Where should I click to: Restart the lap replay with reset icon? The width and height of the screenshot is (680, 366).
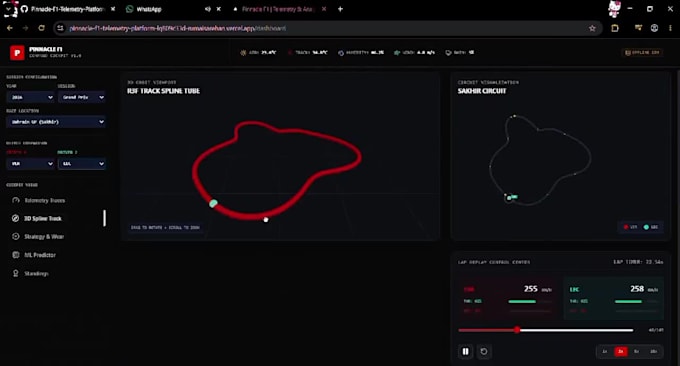(x=484, y=351)
